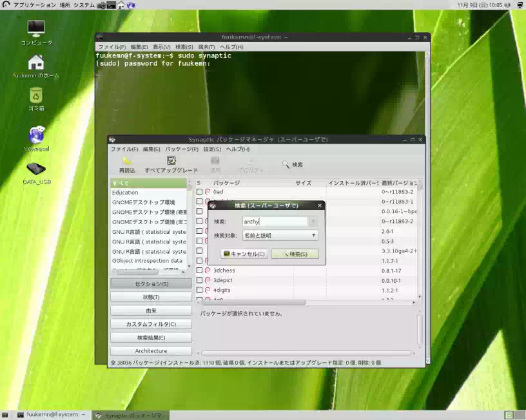Screen dimensions: 526x420
Task: Click the terminal launcher in the top panel
Action: click(x=112, y=5)
